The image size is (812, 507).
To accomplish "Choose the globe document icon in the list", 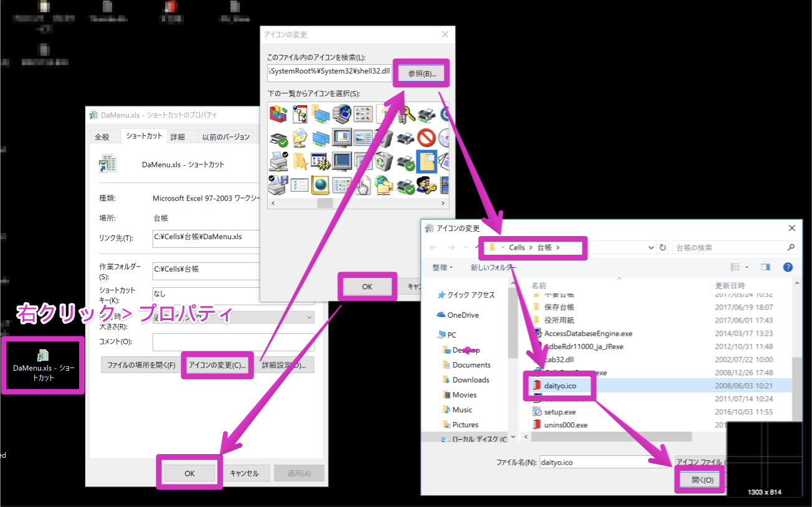I will coord(321,185).
